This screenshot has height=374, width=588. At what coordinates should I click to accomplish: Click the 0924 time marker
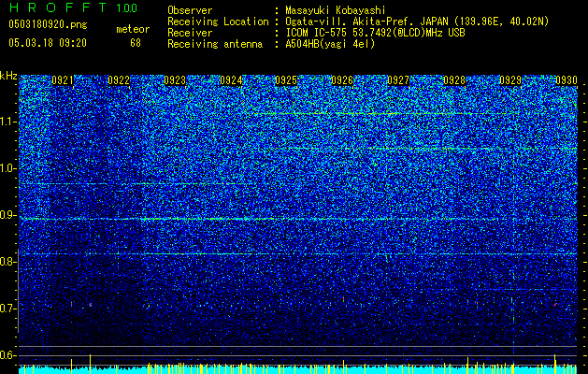point(231,80)
